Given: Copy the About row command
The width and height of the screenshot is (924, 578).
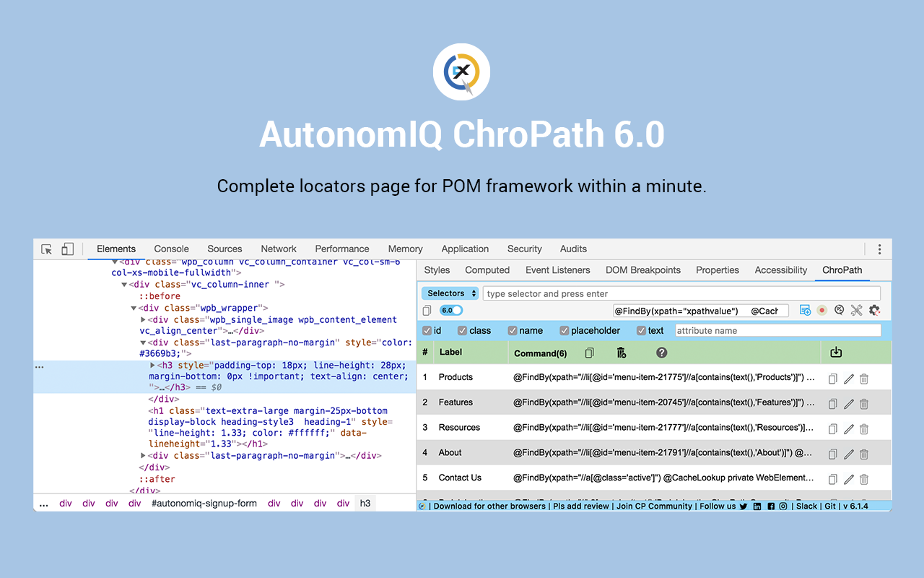Looking at the screenshot, I should pyautogui.click(x=832, y=454).
